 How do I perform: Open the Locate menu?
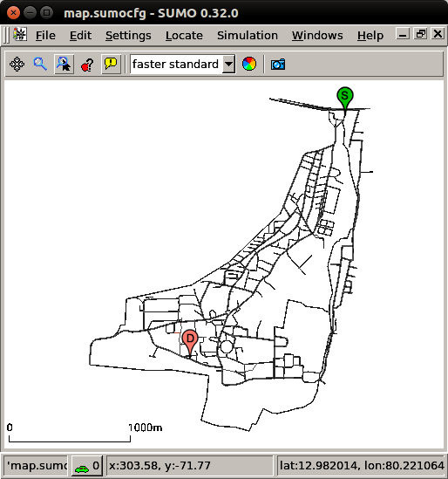(x=184, y=36)
